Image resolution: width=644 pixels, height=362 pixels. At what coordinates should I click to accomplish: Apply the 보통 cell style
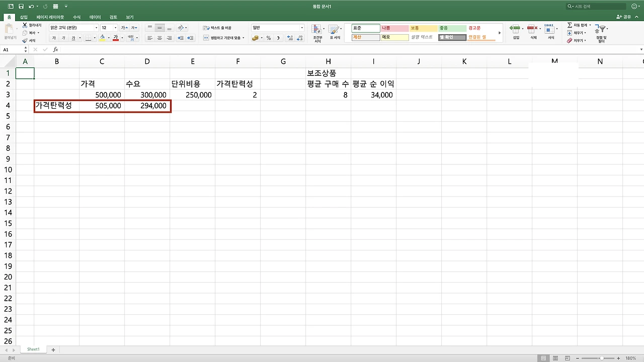(423, 28)
